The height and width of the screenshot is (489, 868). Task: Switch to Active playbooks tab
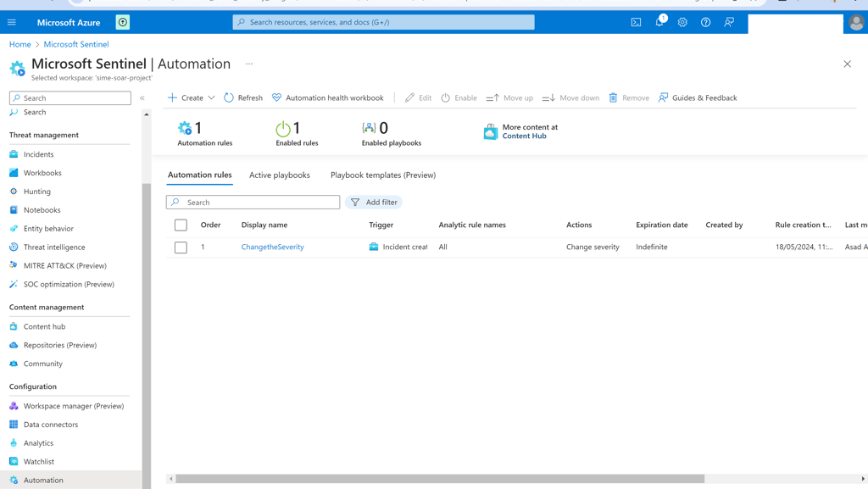coord(280,175)
